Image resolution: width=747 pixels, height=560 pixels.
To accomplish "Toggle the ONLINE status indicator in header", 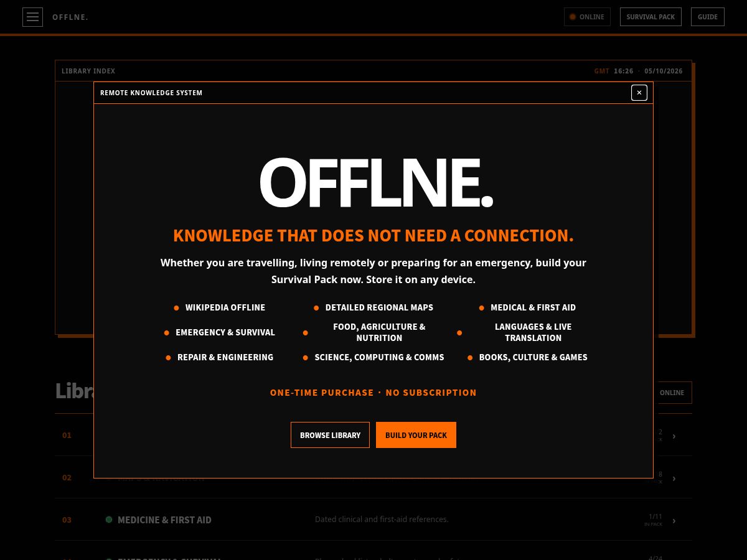I will point(587,17).
